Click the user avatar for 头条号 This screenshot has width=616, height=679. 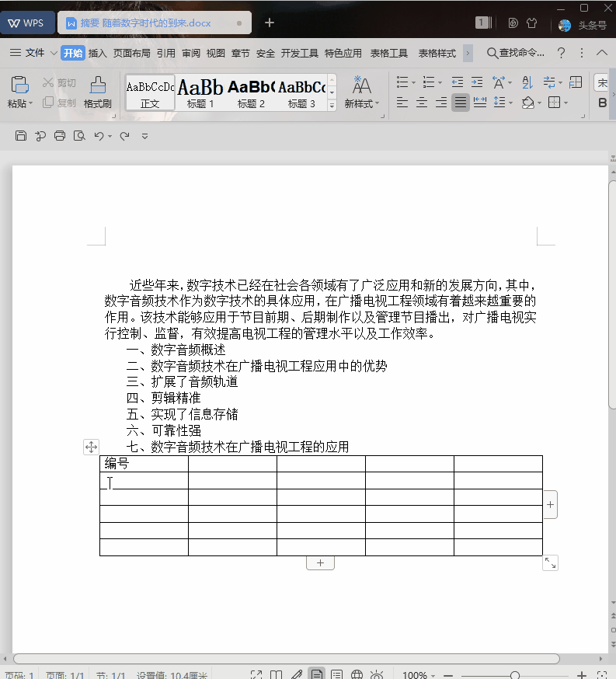(565, 25)
